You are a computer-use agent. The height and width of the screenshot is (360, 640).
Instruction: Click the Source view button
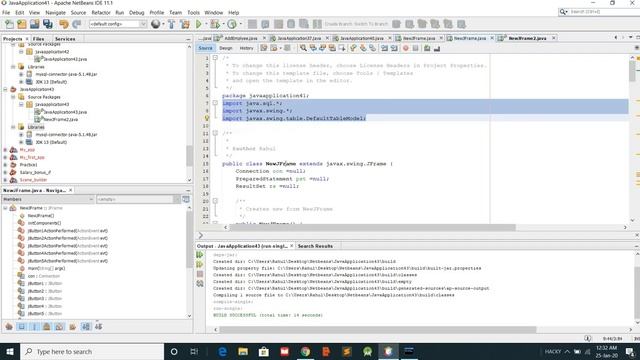click(x=205, y=48)
